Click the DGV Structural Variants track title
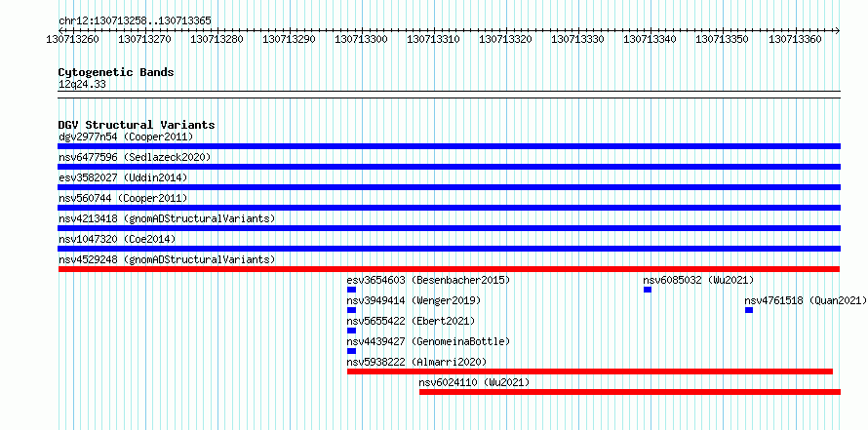Image resolution: width=868 pixels, height=430 pixels. 137,125
